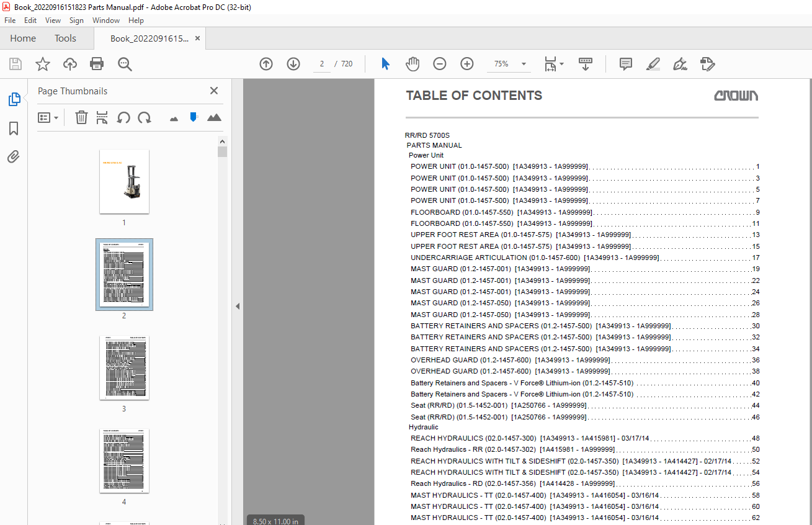This screenshot has width=812, height=525.
Task: Open the Sign menu
Action: click(x=76, y=20)
